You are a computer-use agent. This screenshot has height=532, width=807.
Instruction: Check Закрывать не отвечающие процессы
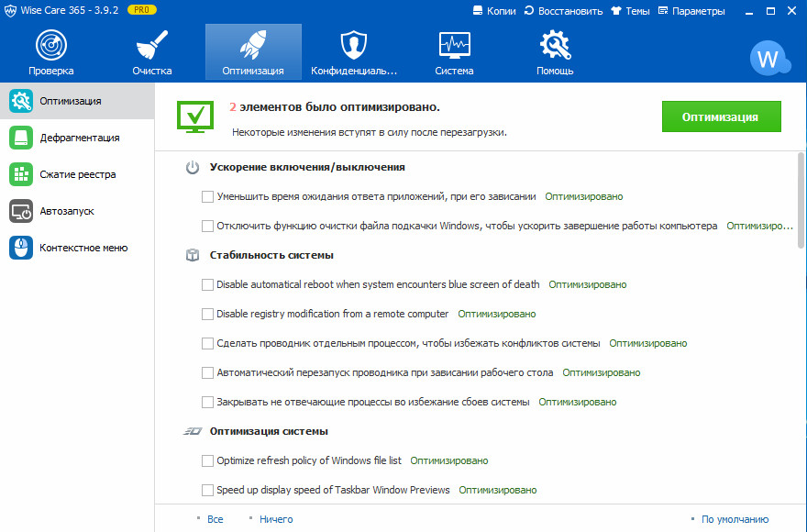pos(207,403)
